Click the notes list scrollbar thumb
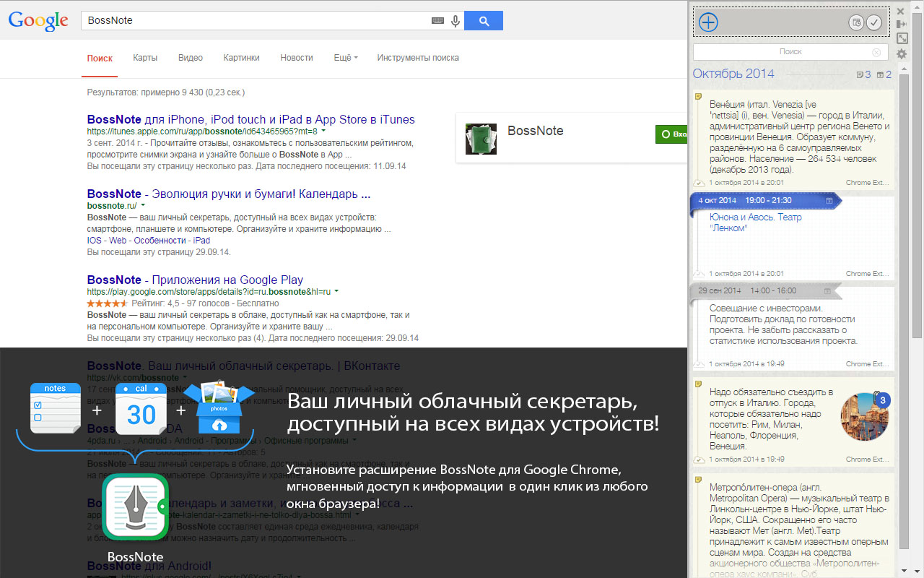The image size is (924, 578). point(903,311)
